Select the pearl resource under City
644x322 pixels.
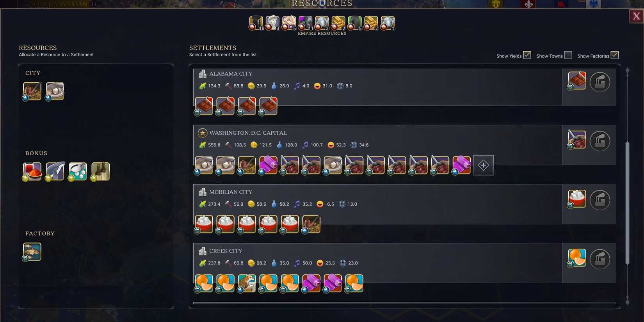click(55, 91)
